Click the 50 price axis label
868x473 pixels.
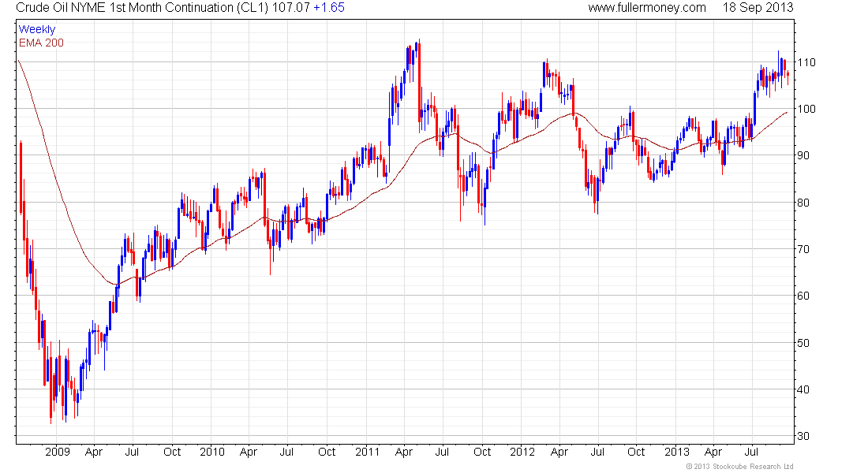(x=803, y=343)
